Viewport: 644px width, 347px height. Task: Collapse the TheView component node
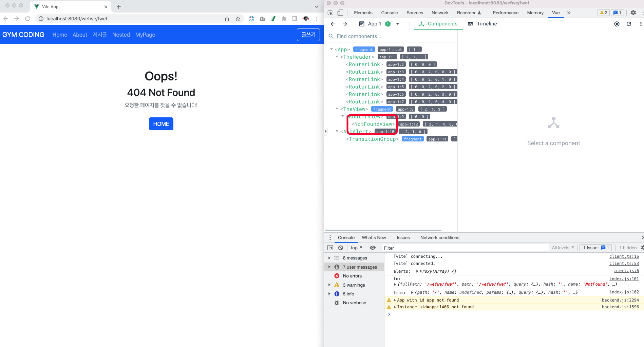click(337, 109)
